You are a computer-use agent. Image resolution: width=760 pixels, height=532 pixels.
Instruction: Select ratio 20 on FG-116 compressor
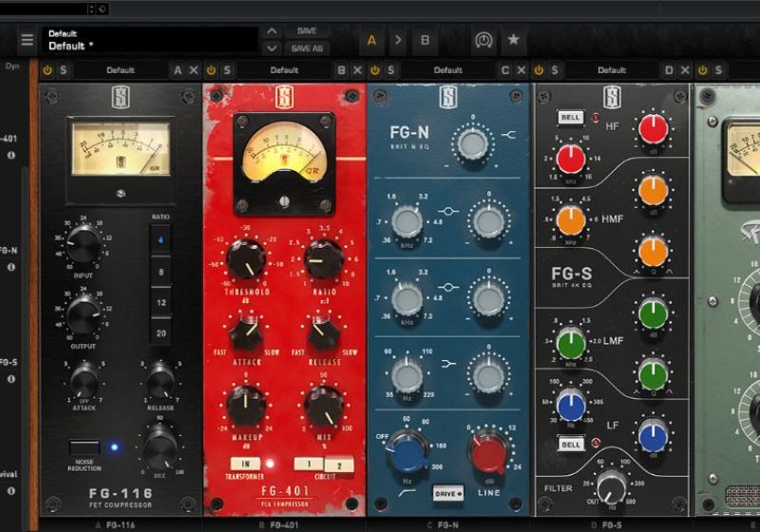point(161,333)
